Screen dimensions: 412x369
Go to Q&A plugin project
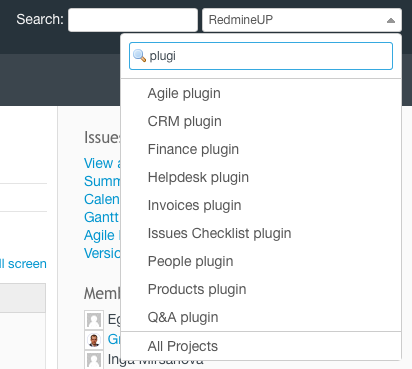click(261, 317)
